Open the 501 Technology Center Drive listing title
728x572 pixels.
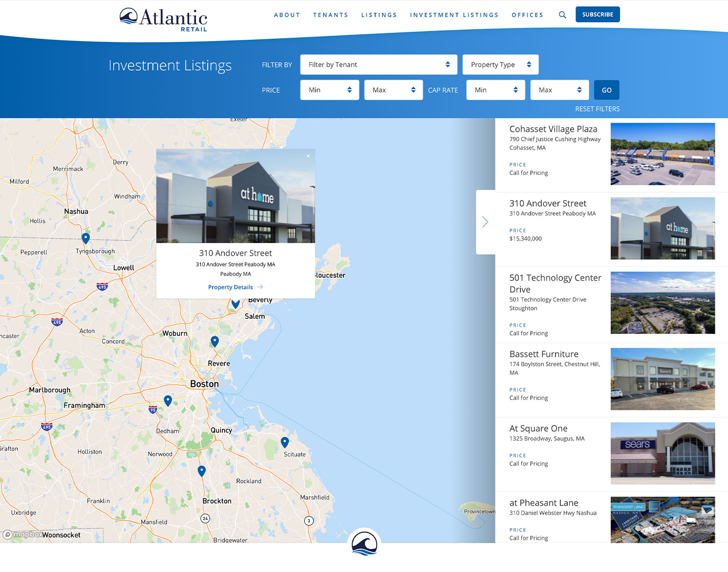pos(556,284)
